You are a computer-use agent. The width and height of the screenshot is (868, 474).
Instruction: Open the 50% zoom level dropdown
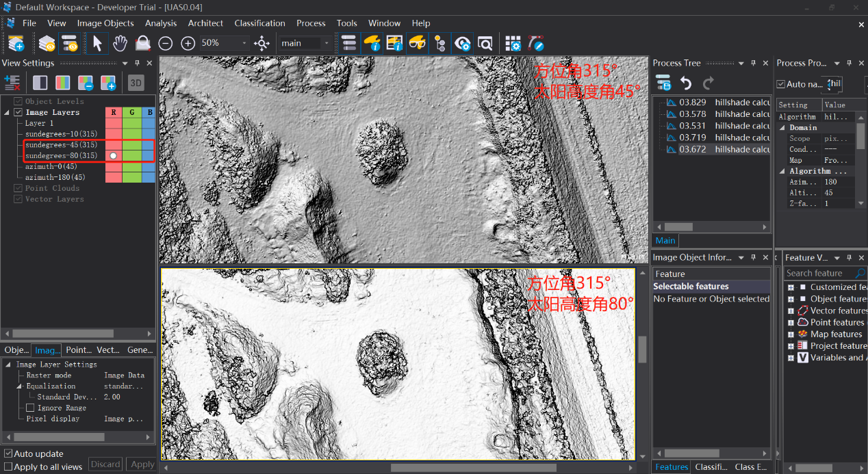click(244, 43)
